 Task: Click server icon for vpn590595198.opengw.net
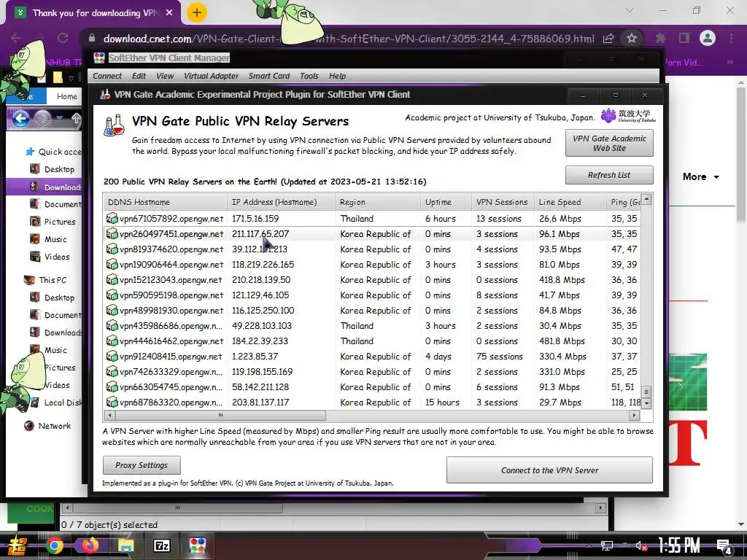point(112,295)
